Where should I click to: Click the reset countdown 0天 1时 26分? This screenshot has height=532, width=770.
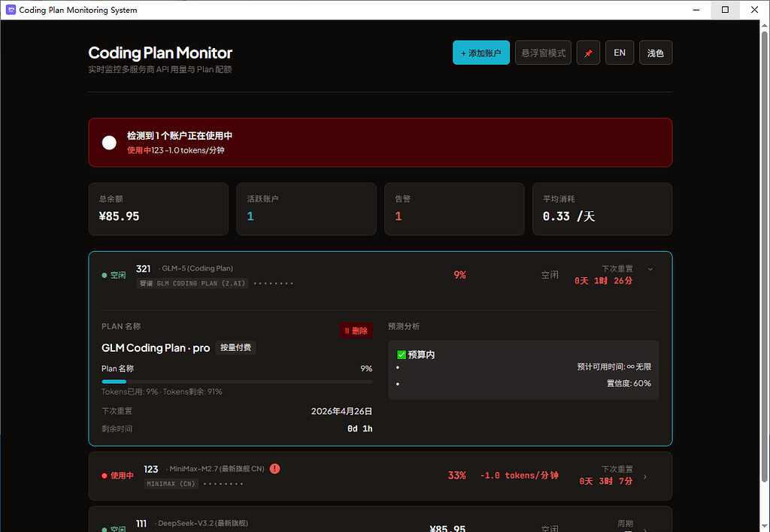click(604, 281)
